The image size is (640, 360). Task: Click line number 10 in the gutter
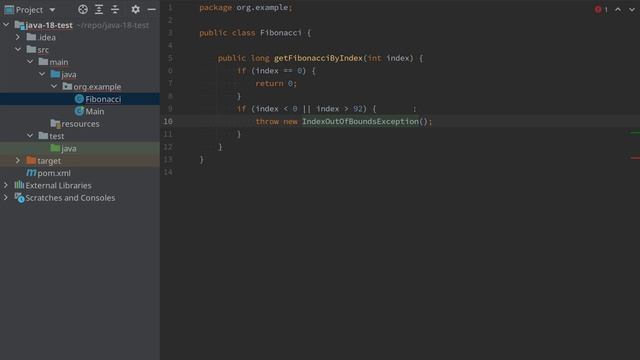pos(168,121)
